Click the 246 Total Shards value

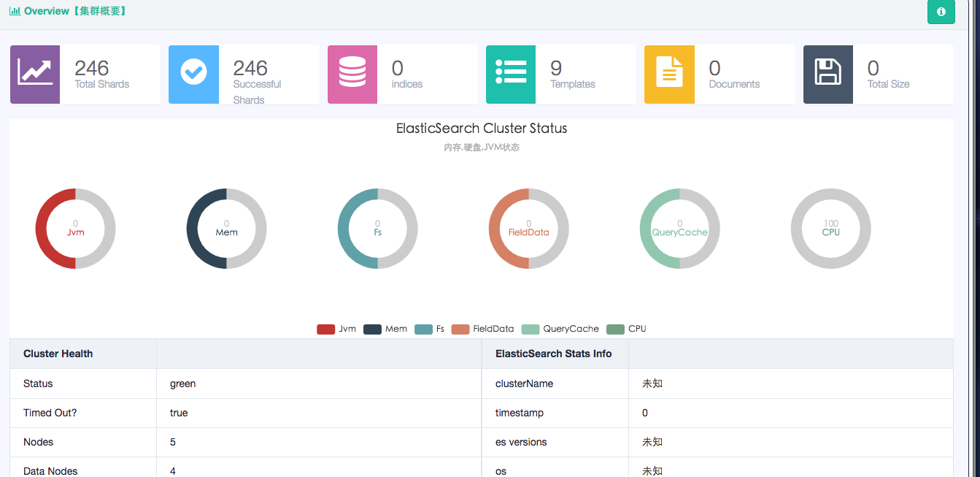pos(92,68)
